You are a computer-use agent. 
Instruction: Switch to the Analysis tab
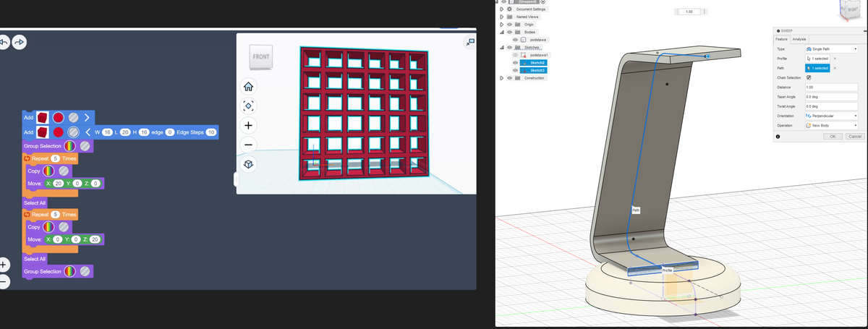[x=799, y=39]
